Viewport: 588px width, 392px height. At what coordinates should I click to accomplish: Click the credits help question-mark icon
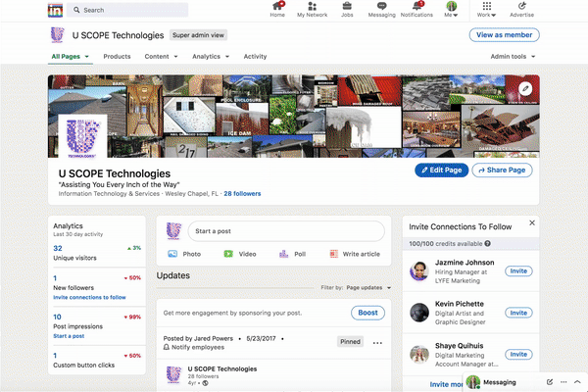point(487,243)
